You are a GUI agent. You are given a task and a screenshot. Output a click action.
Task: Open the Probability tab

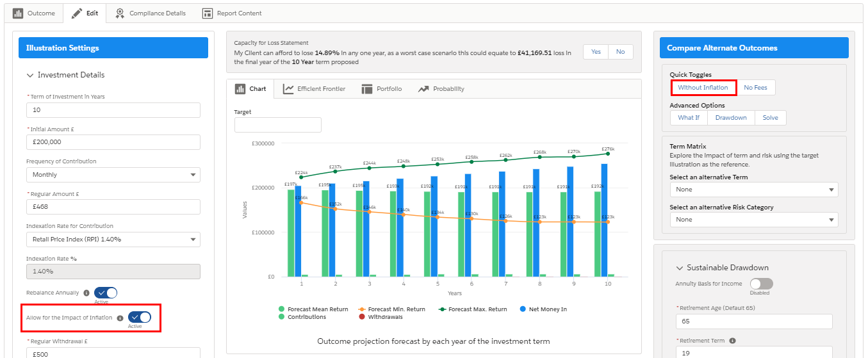coord(441,89)
